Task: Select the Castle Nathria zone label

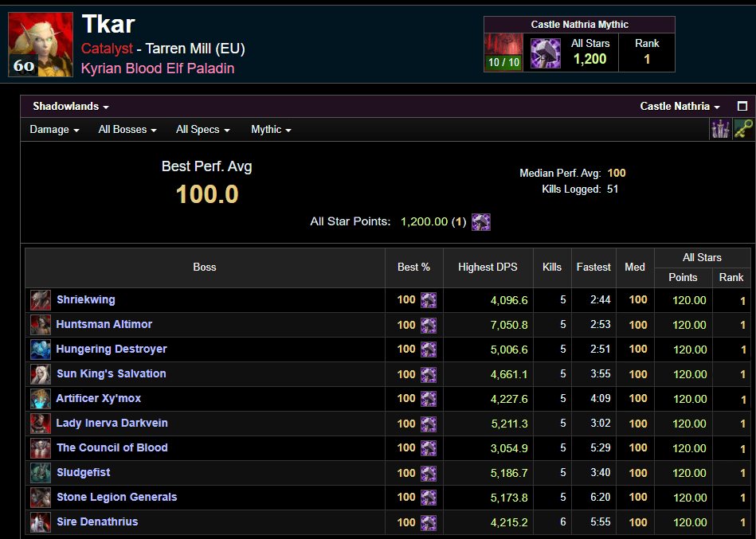Action: (x=676, y=105)
